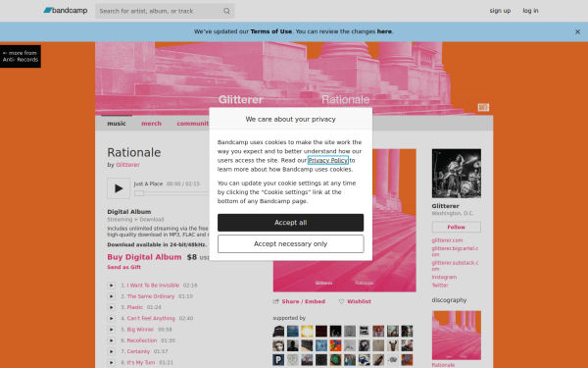Open the glitterer.substack.com link
588x368 pixels.
coord(455,266)
